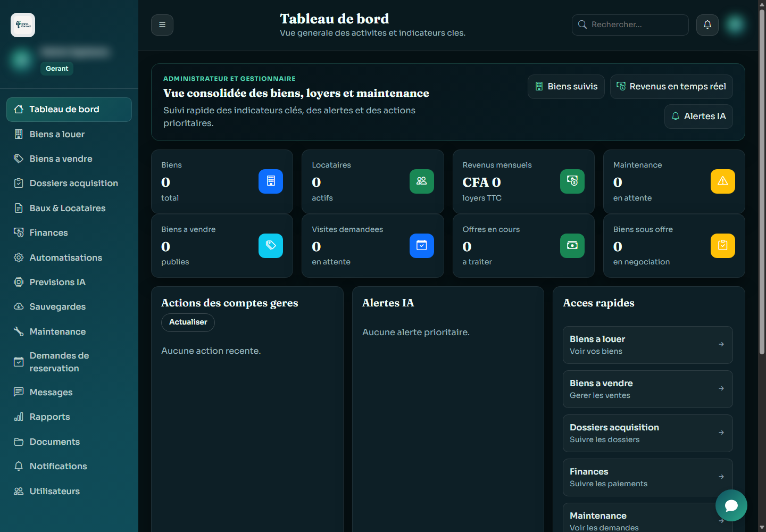This screenshot has width=766, height=532.
Task: View Rapports page
Action: click(69, 417)
